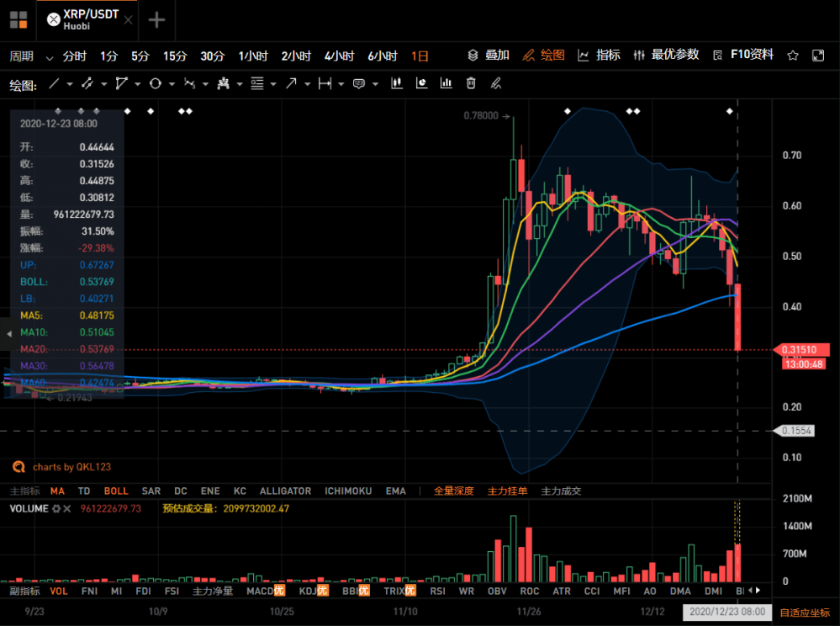Select the horizontal line drawing tool
840x626 pixels.
point(325,83)
